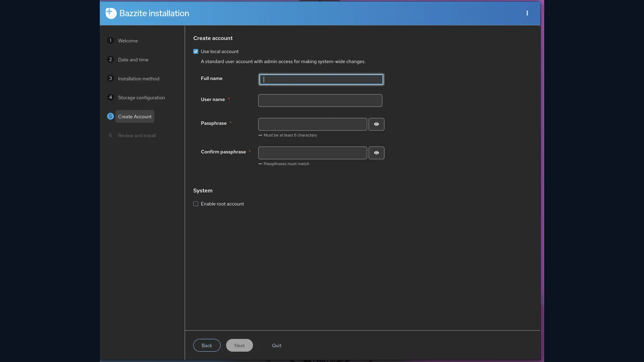Click the 'User name' field label
The height and width of the screenshot is (362, 644).
[213, 99]
